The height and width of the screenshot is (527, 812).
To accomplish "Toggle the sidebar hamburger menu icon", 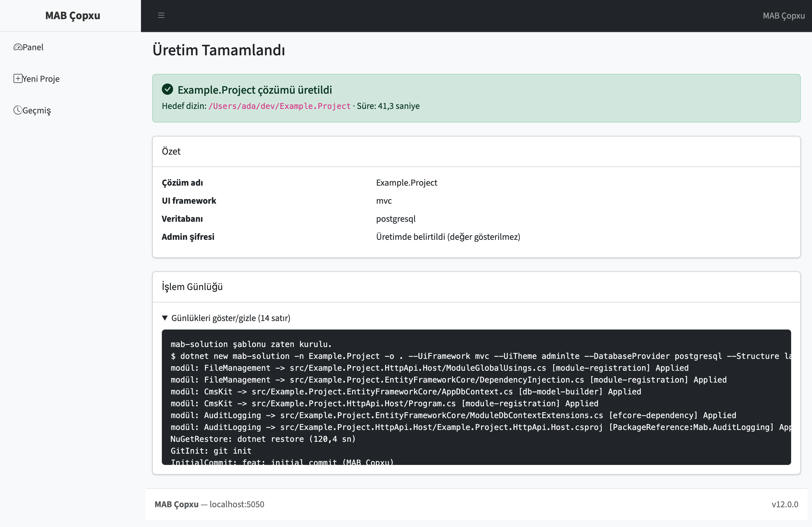I will pyautogui.click(x=161, y=15).
